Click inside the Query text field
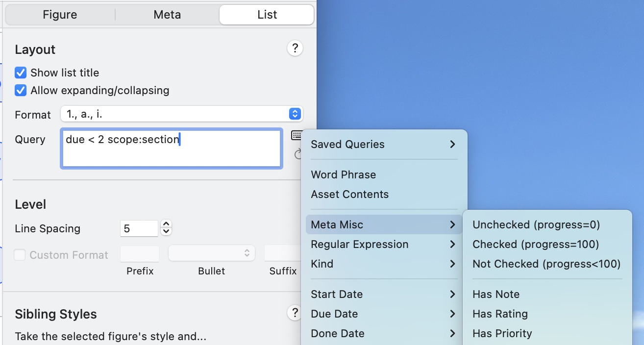Viewport: 644px width, 345px height. [x=172, y=149]
